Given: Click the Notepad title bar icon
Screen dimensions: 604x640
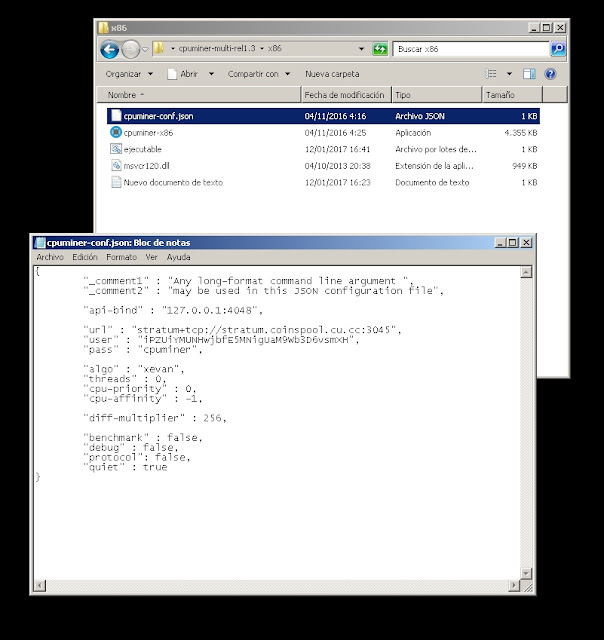Looking at the screenshot, I should (x=40, y=242).
